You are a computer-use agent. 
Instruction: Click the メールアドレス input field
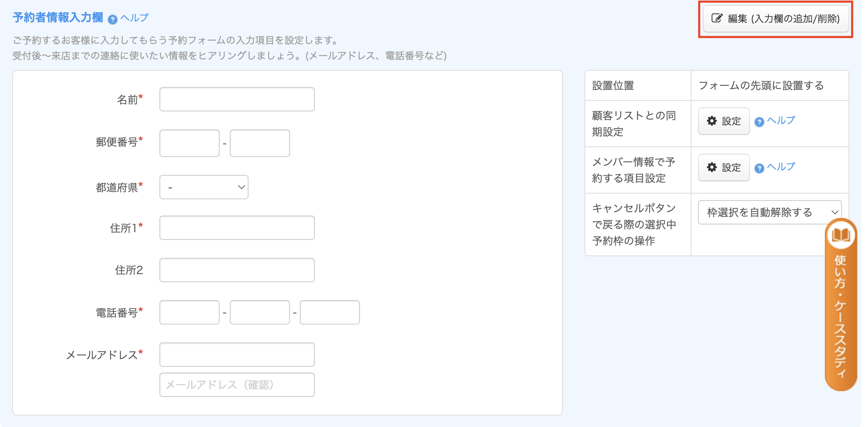coord(237,355)
